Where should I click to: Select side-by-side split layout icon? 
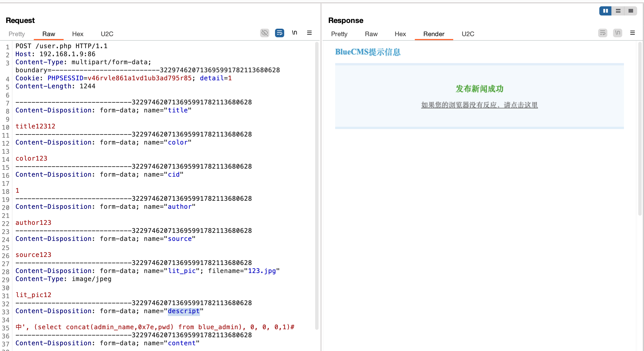605,11
